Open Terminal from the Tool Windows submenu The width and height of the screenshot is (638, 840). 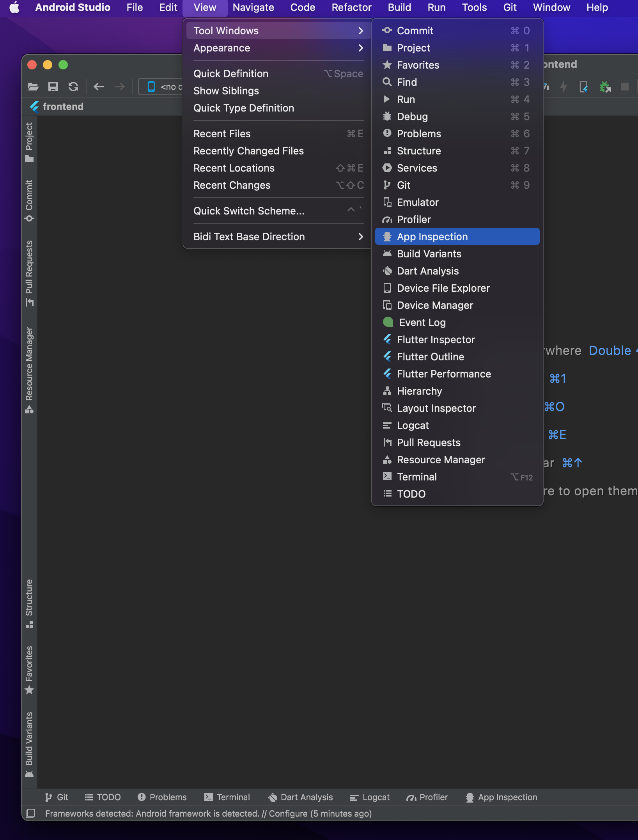(x=457, y=477)
